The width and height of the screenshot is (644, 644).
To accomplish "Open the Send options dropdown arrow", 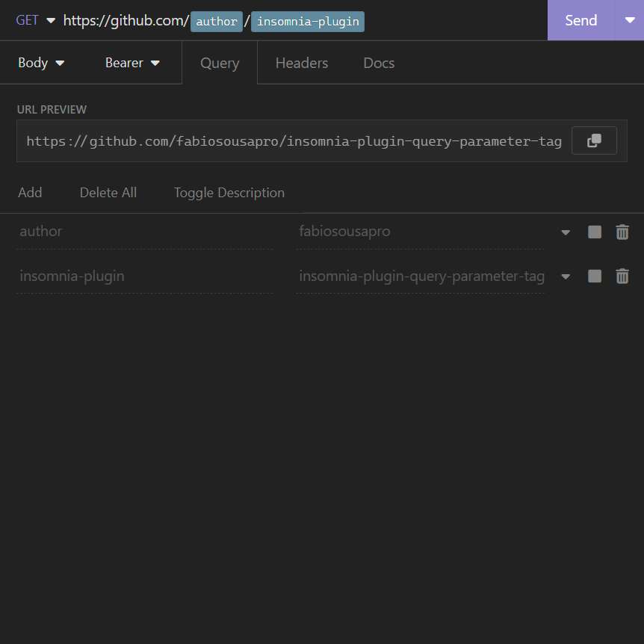I will [x=630, y=20].
